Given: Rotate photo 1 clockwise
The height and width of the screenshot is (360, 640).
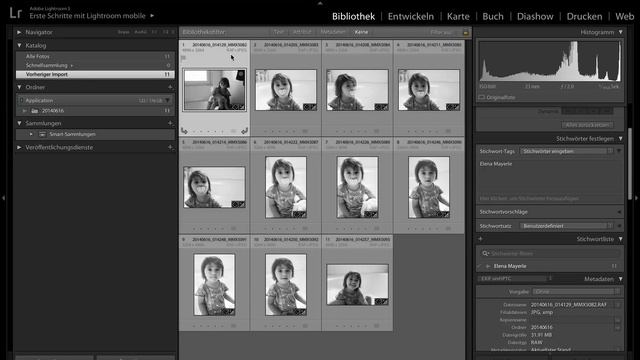Looking at the screenshot, I should (x=244, y=131).
